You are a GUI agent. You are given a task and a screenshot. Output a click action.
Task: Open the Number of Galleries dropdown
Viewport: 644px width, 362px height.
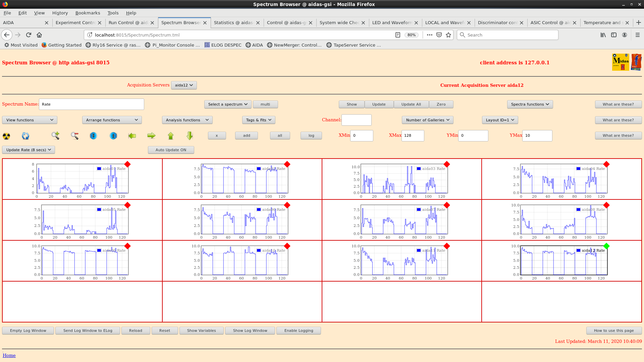click(x=427, y=120)
